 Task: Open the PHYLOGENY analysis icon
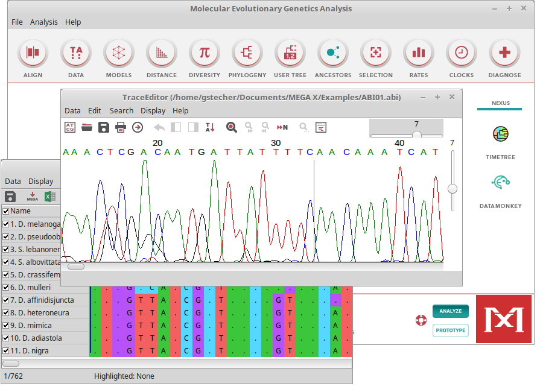tap(247, 52)
